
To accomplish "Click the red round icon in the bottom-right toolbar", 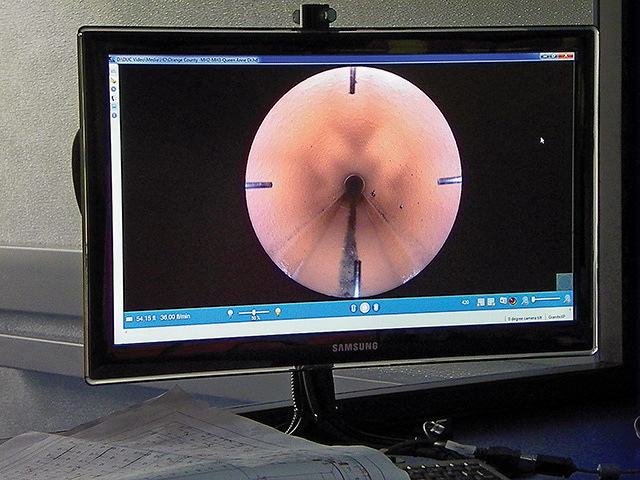I will (512, 301).
